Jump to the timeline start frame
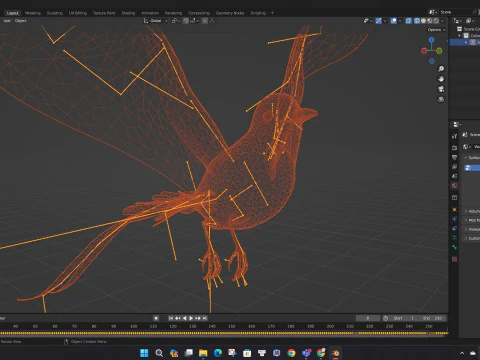 (x=171, y=318)
